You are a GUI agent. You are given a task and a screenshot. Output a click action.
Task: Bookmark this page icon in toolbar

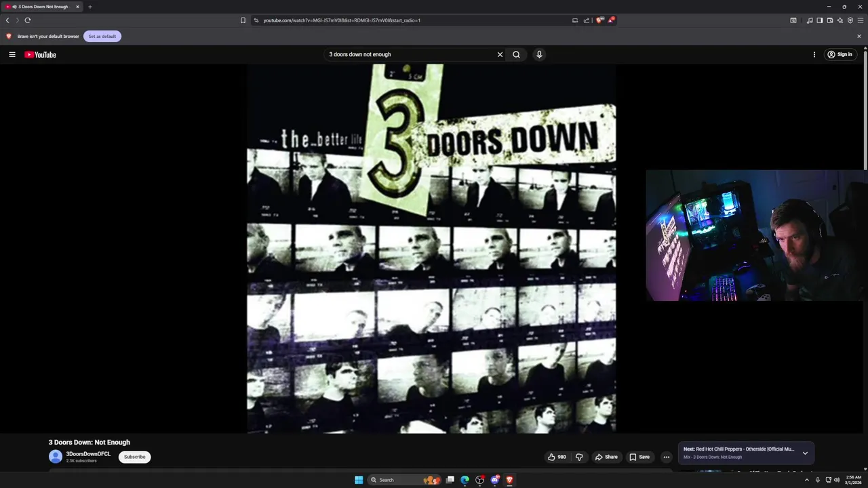coord(243,20)
